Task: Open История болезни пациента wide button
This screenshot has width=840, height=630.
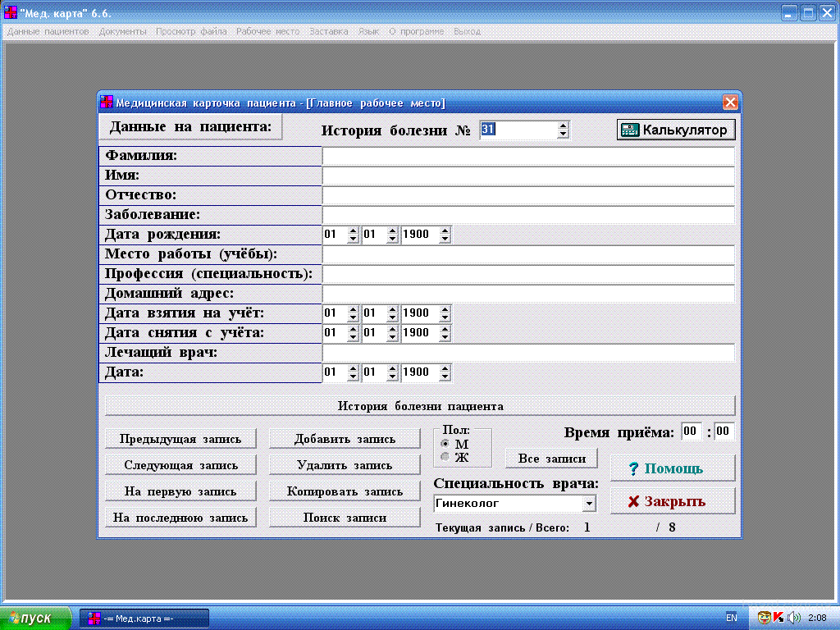Action: (420, 406)
